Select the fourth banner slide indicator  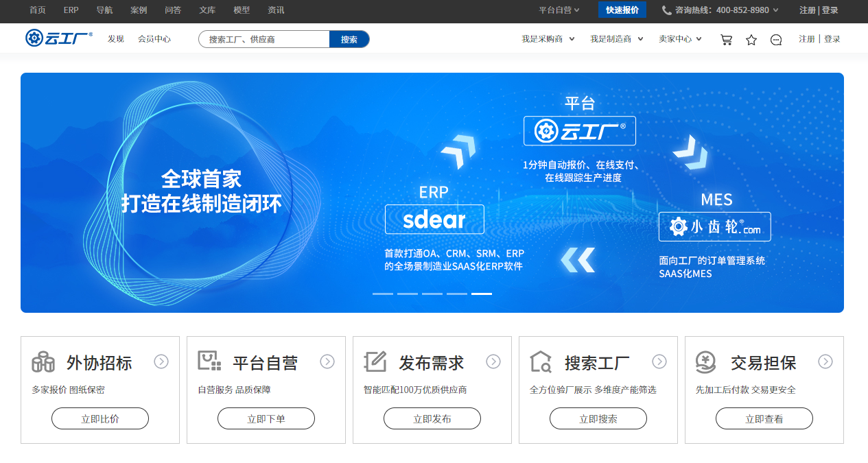tap(457, 294)
